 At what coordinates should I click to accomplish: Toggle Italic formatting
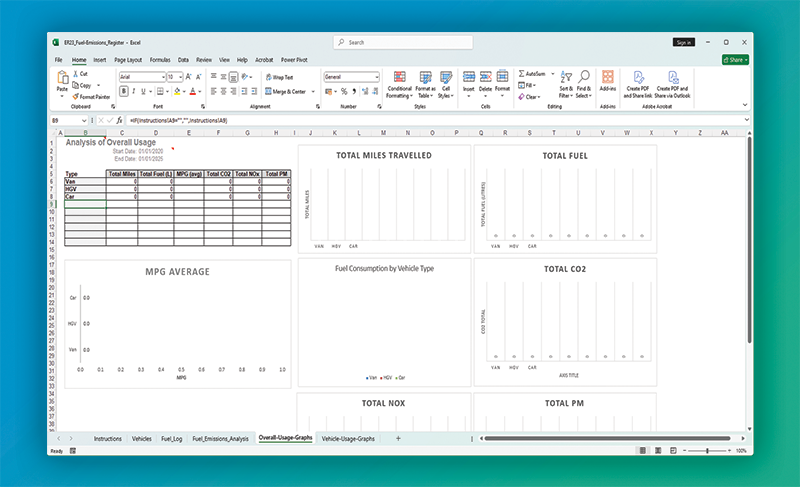[134, 91]
